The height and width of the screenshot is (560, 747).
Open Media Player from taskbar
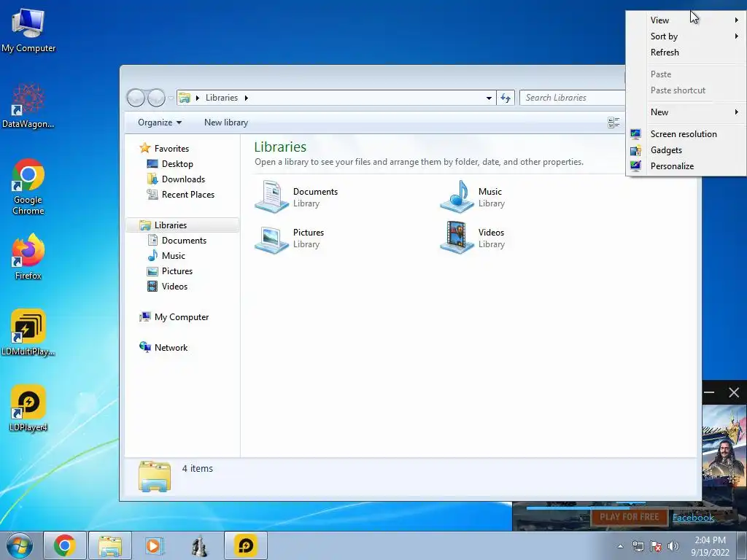pyautogui.click(x=154, y=545)
